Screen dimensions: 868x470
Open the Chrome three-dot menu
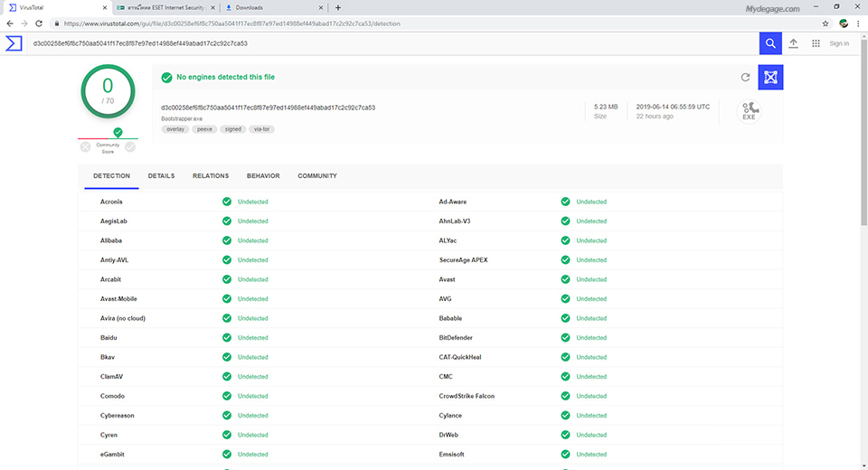pyautogui.click(x=858, y=23)
